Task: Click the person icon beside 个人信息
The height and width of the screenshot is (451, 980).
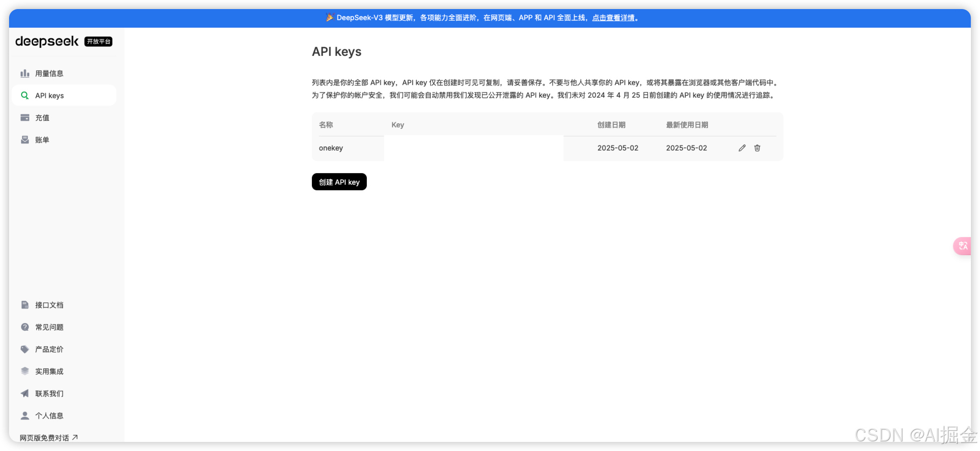Action: coord(25,416)
